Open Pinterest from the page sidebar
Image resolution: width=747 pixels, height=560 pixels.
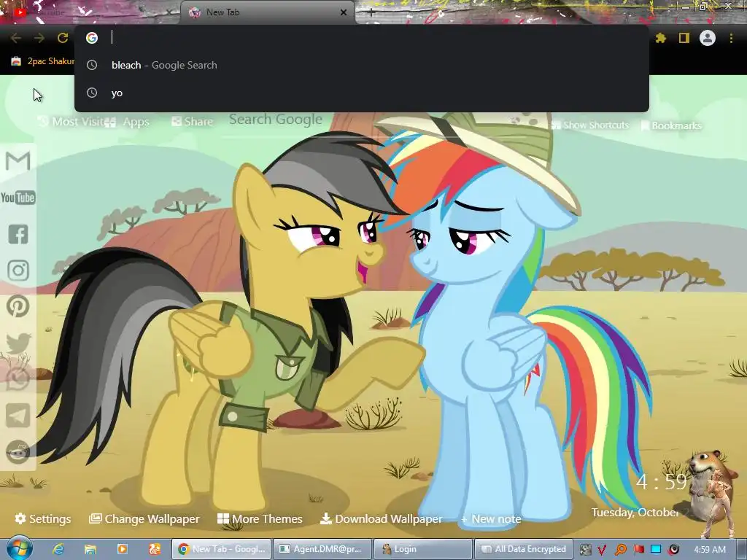point(18,306)
